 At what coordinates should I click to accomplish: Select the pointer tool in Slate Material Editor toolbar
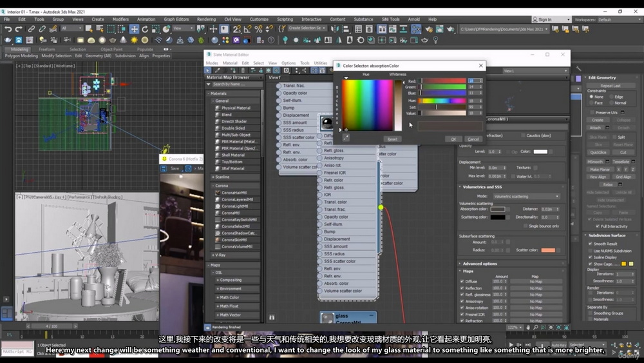click(x=208, y=70)
